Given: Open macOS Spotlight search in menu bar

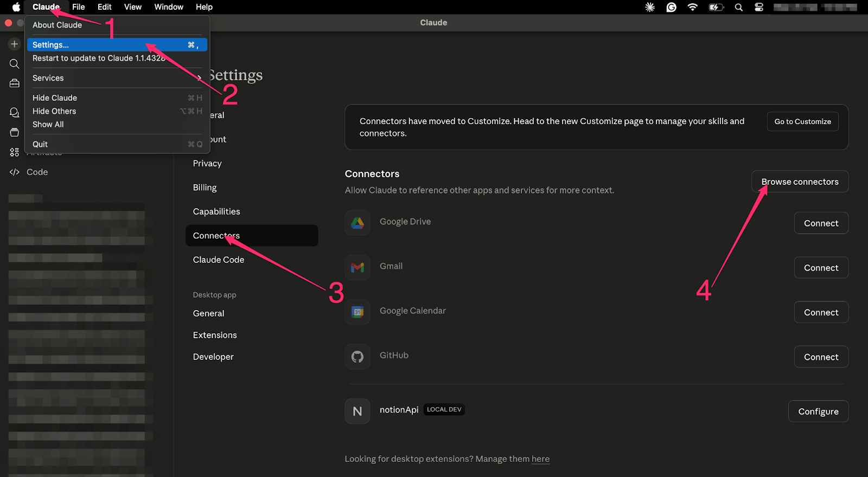Looking at the screenshot, I should tap(738, 7).
